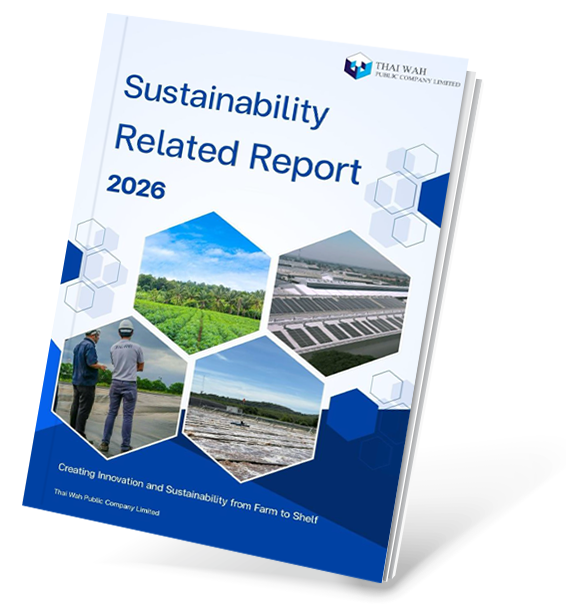Click the outlined hexagon cluster at left
566x614 pixels.
coord(96,267)
